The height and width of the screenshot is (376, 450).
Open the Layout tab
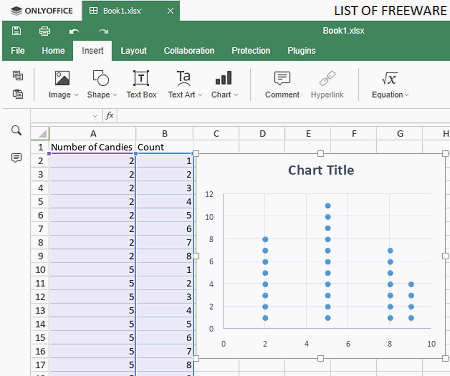(x=134, y=51)
